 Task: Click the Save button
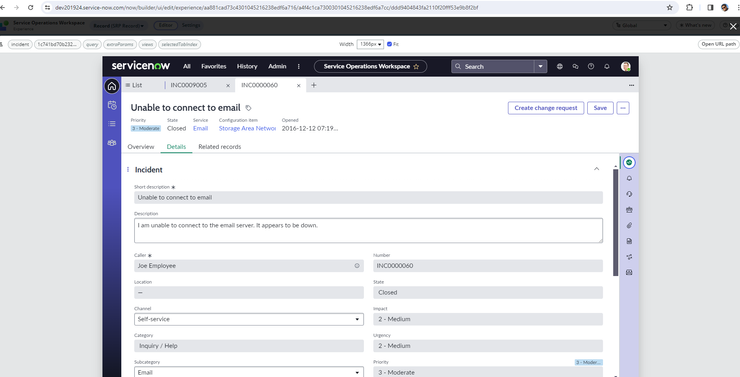click(x=600, y=108)
